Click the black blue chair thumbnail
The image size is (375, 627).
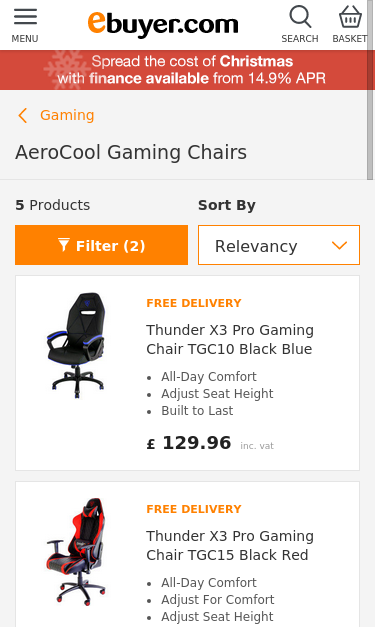pos(76,345)
